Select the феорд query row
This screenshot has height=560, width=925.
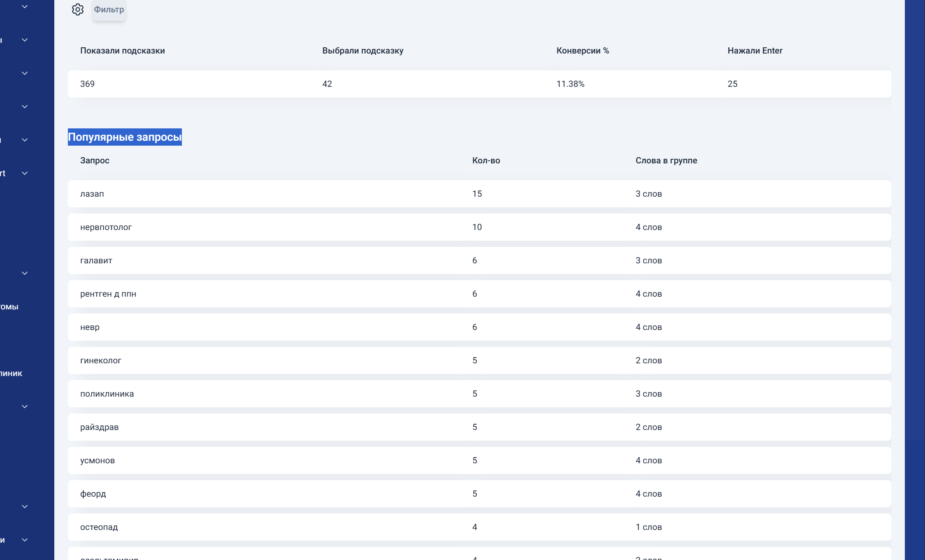coord(479,494)
